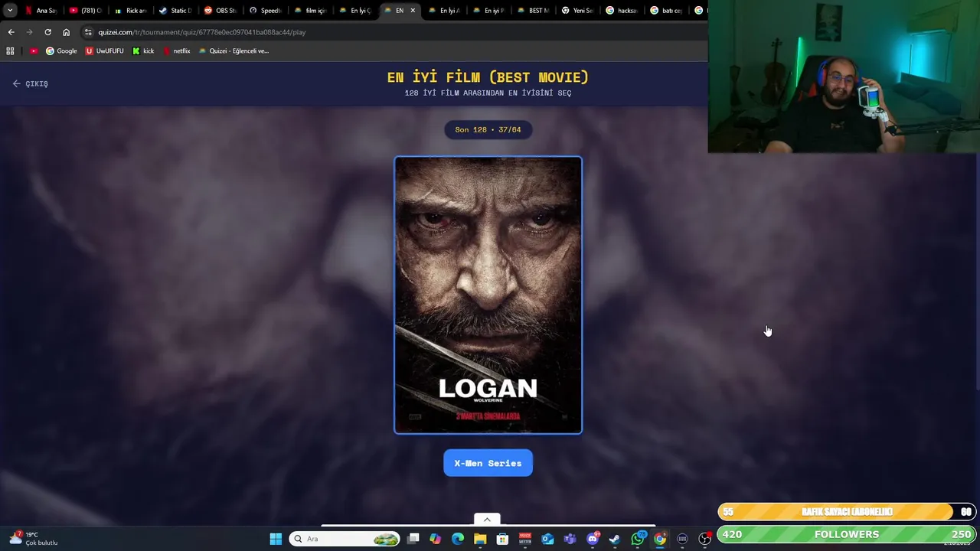Open Microsoft Edge from taskbar

(x=458, y=539)
